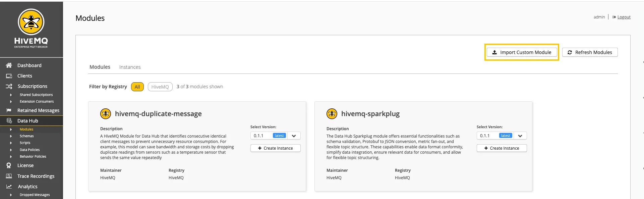Click the '3 of 3 modules shown' text
Viewport: 644px width, 199px height.
(x=200, y=87)
